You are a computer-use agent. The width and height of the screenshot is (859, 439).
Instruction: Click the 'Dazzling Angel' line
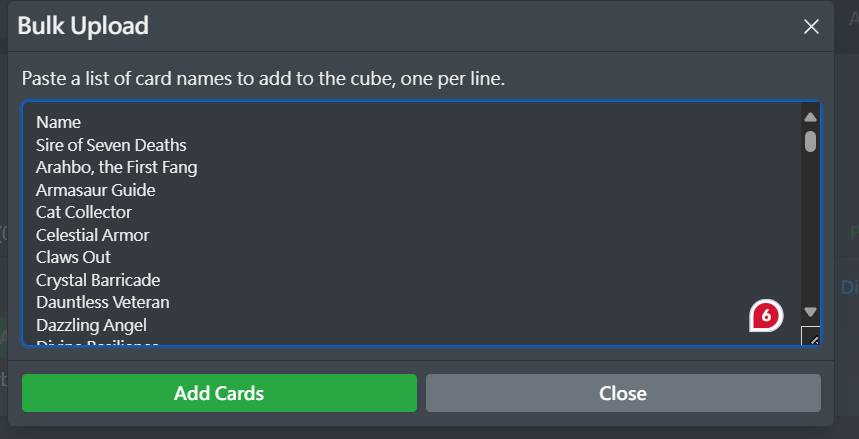tap(92, 325)
